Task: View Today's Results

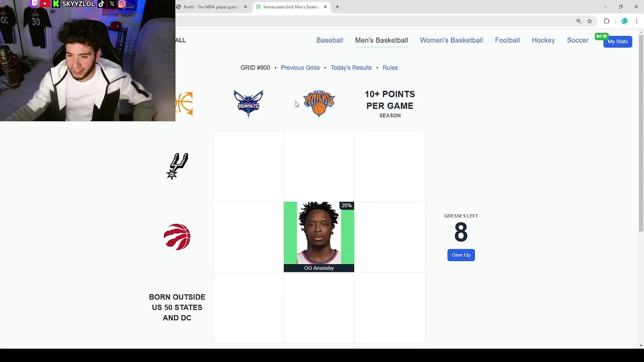Action: 351,67
